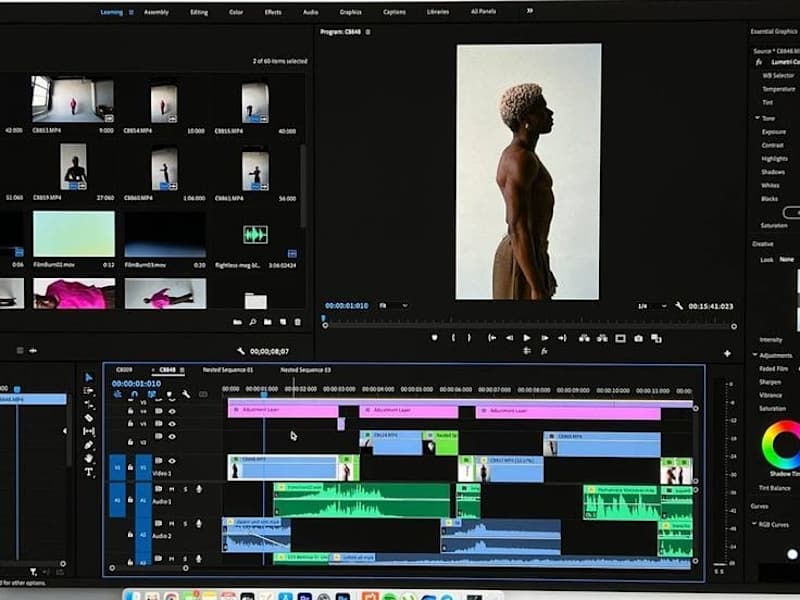Export a frame with the camera icon
The height and width of the screenshot is (600, 800).
pos(638,338)
